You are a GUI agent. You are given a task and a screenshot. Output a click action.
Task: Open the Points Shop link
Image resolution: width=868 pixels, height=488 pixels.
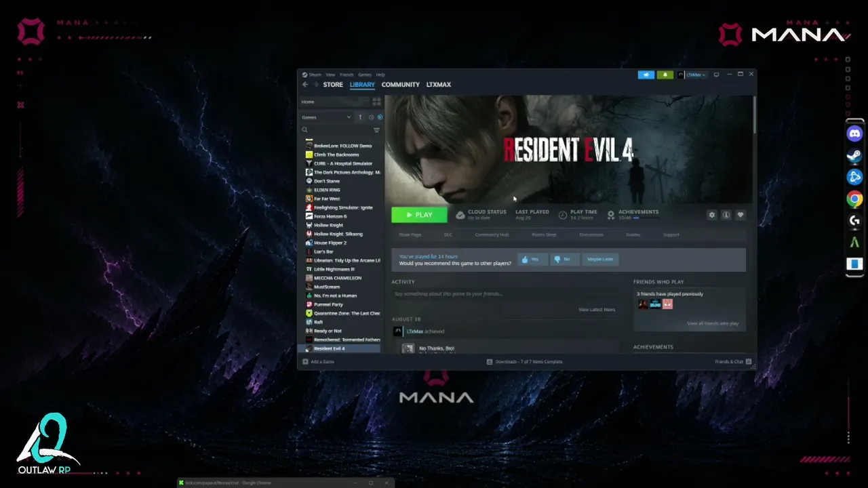point(544,235)
